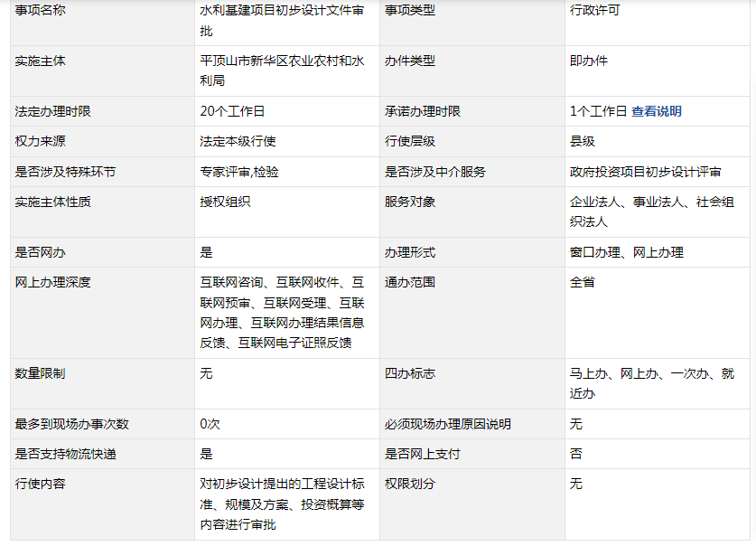The height and width of the screenshot is (546, 756).
Task: Select the 0次 value
Action: [x=210, y=424]
